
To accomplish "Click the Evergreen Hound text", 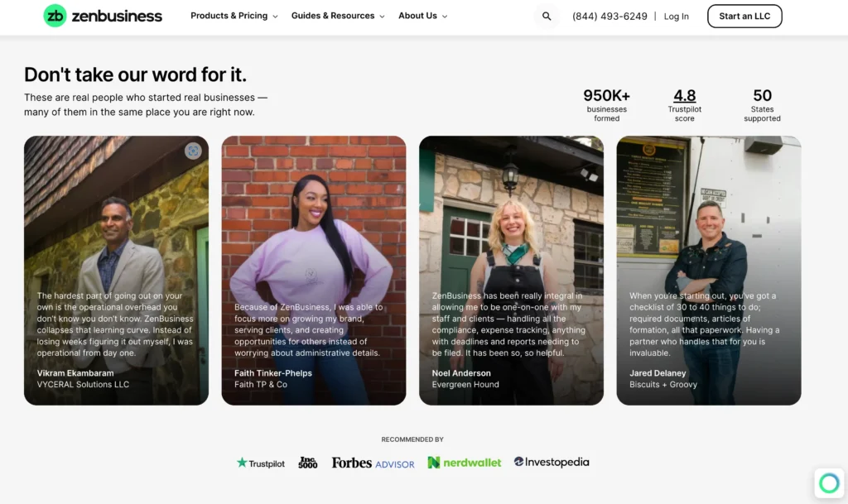I will click(x=465, y=385).
